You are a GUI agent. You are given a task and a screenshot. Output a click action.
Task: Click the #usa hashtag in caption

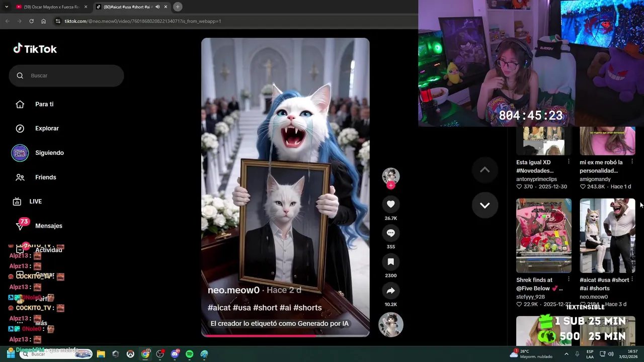coord(242,308)
